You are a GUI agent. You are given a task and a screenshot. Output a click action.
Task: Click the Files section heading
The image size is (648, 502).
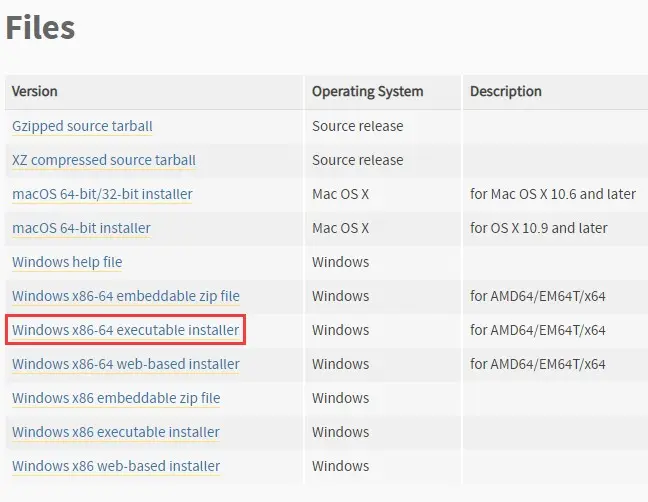click(x=40, y=27)
